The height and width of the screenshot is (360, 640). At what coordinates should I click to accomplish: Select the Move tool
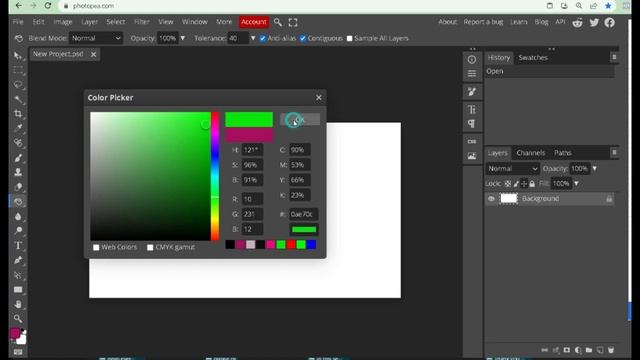(18, 56)
